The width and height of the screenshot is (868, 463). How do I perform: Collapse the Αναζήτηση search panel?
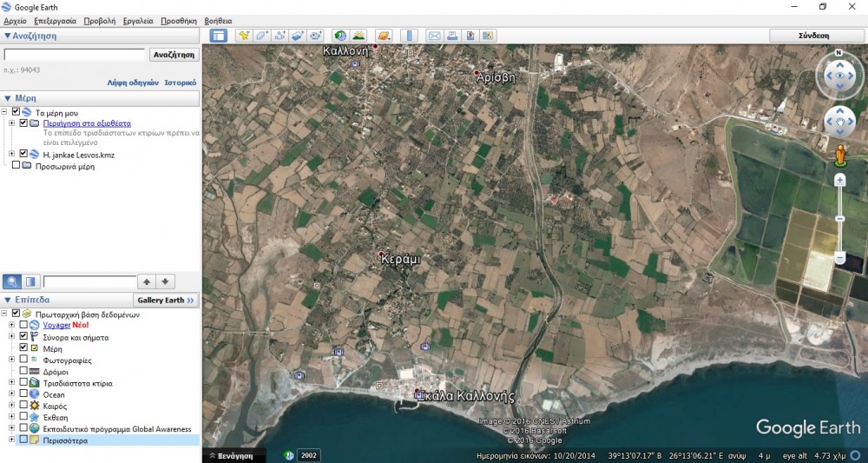click(8, 36)
